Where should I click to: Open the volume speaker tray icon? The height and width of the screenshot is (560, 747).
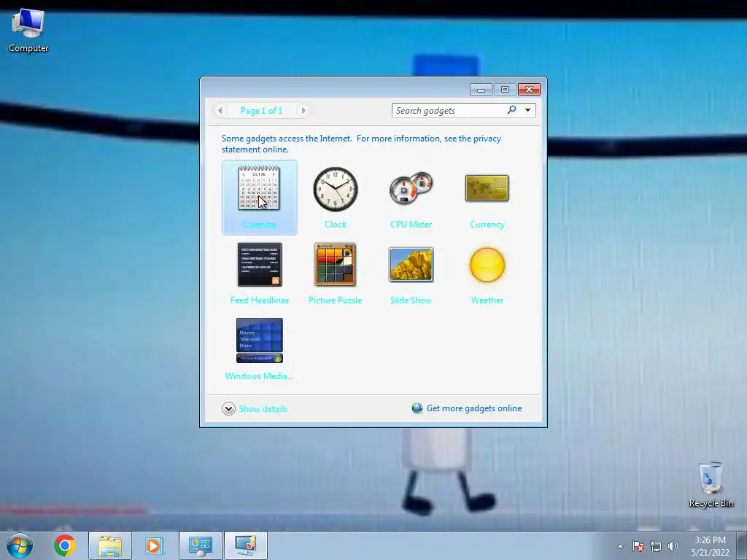coord(673,546)
